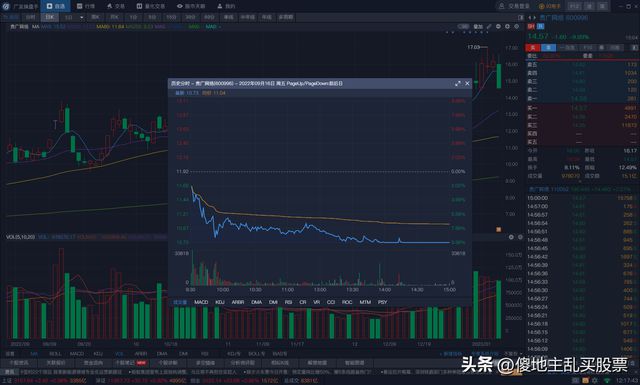Image resolution: width=640 pixels, height=385 pixels.
Task: Close the historical intraday popup
Action: (x=467, y=83)
